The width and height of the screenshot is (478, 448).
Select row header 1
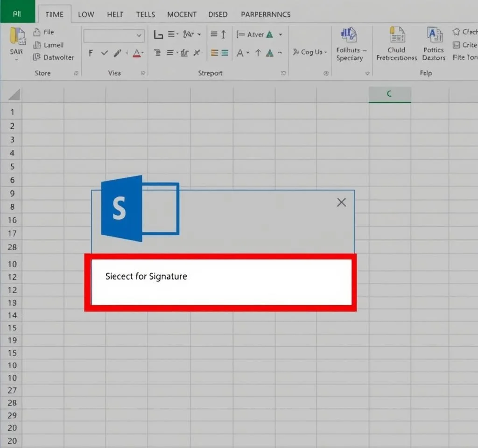click(11, 112)
